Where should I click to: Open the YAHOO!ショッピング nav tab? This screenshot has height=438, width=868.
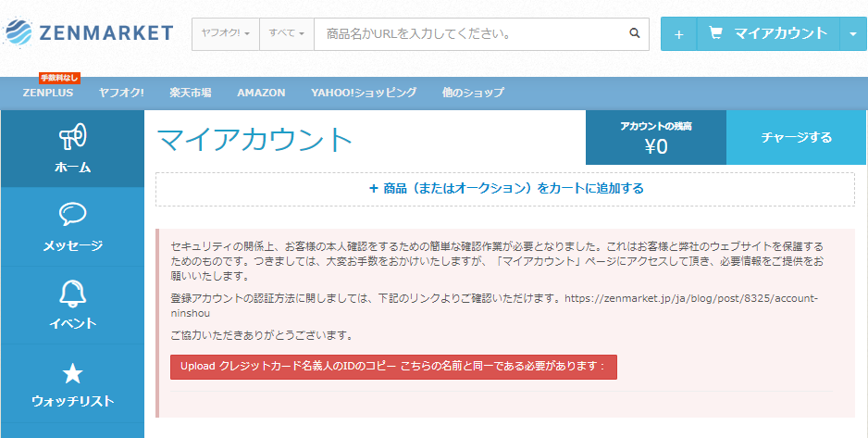364,93
